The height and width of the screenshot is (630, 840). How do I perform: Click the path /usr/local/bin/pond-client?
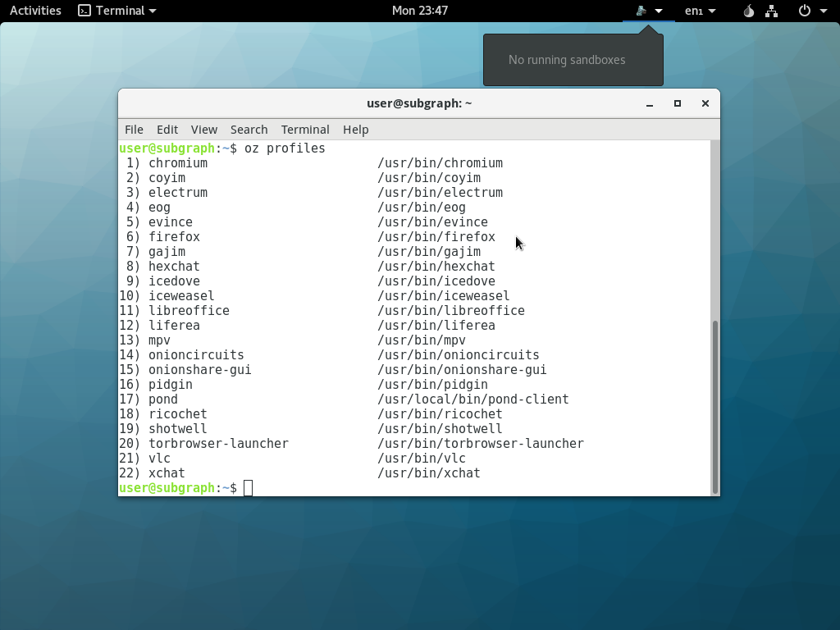473,399
